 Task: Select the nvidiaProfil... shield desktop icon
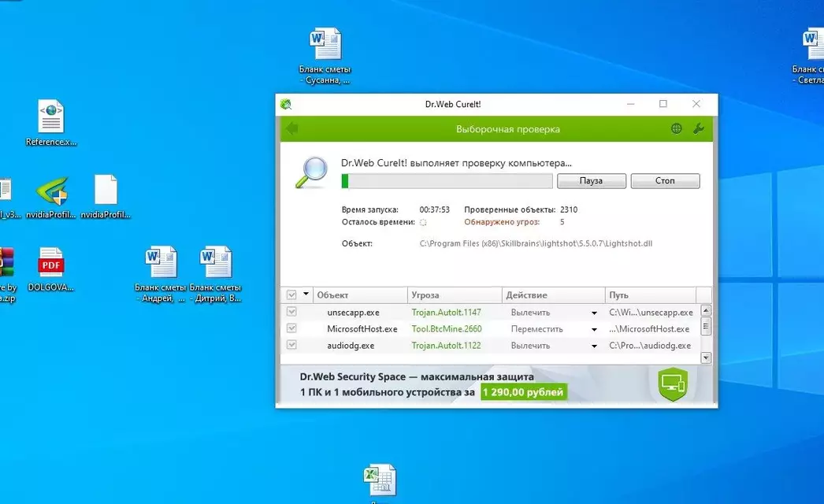(x=51, y=197)
